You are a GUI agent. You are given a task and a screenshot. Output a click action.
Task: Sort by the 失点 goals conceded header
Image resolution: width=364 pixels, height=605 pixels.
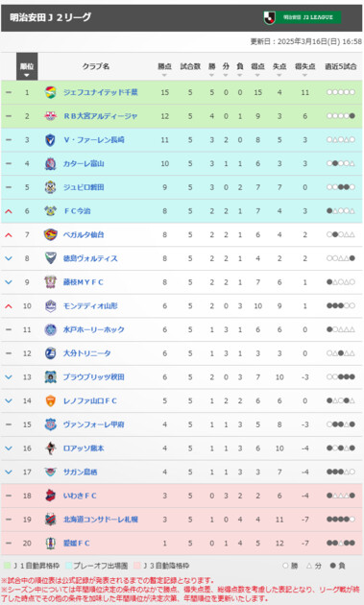pos(279,67)
